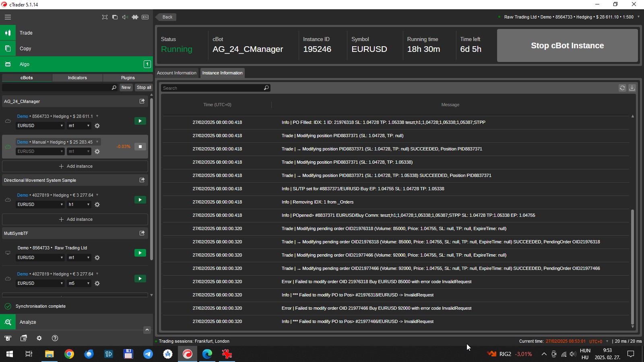The image size is (644, 362).
Task: Open settings gear of MultiSymbTF m5 instance
Action: point(97,284)
